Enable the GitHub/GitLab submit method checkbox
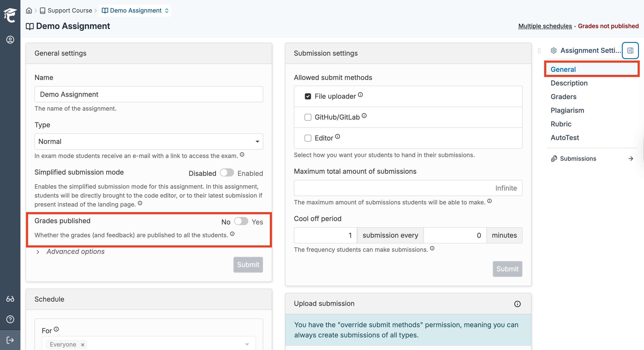644x350 pixels. click(x=308, y=117)
